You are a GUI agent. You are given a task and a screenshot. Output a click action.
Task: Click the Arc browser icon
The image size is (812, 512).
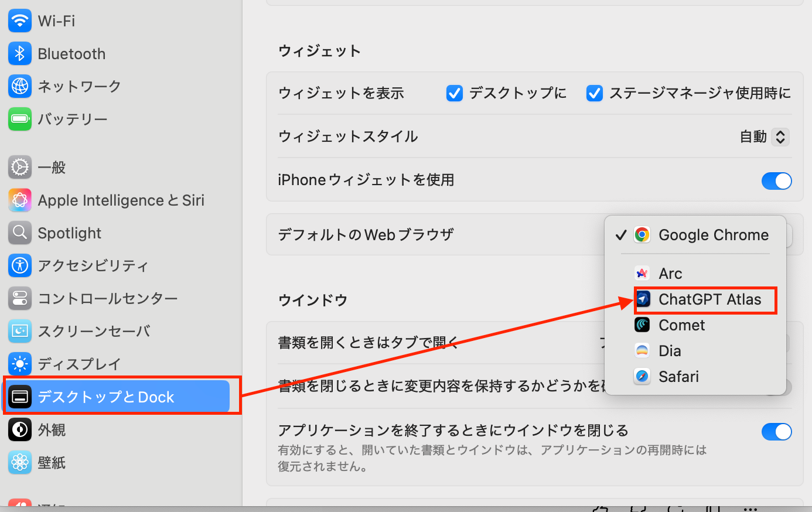tap(642, 274)
